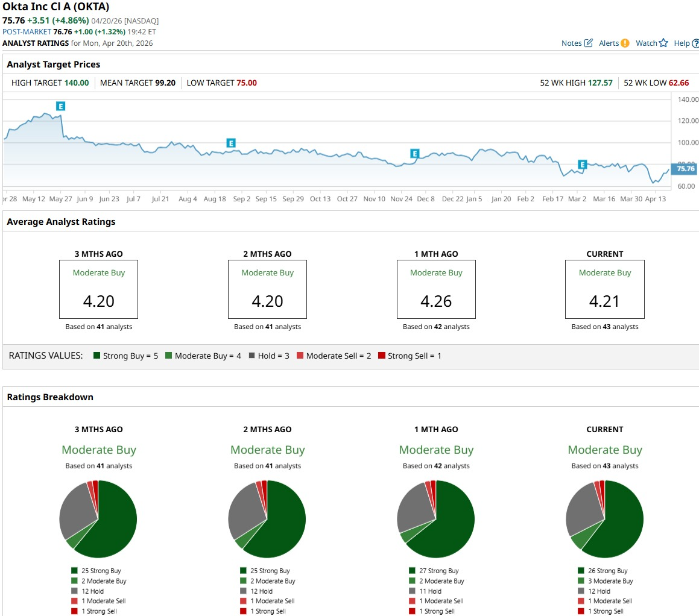This screenshot has width=699, height=616.
Task: Click the Strong Buy dark green legend swatch
Action: click(96, 356)
